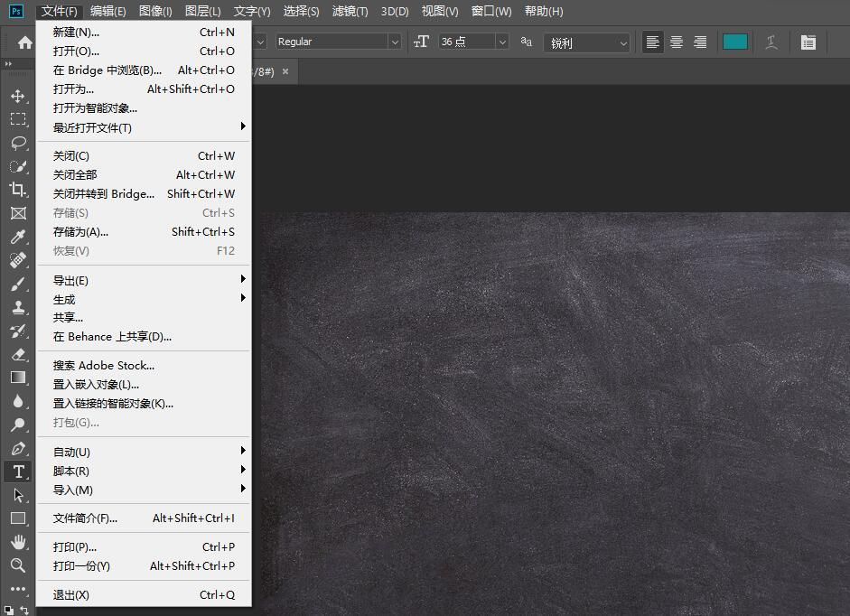Toggle center align text
The width and height of the screenshot is (850, 616).
pyautogui.click(x=676, y=42)
